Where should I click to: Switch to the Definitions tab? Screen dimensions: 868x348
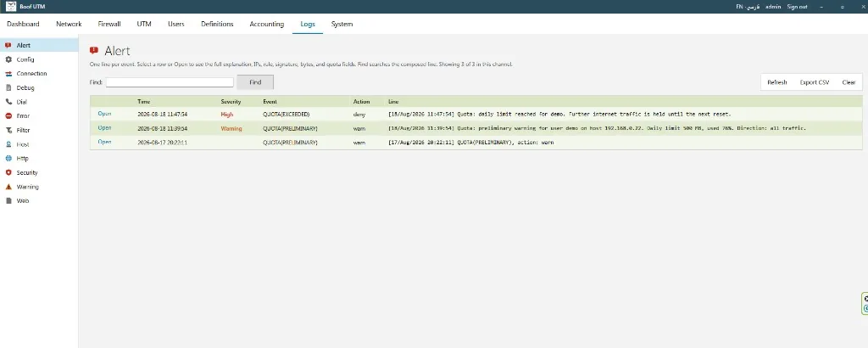(x=217, y=24)
